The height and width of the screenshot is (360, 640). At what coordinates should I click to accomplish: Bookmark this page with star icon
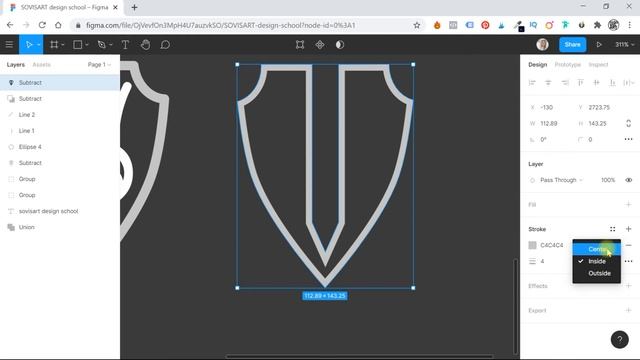pos(416,25)
